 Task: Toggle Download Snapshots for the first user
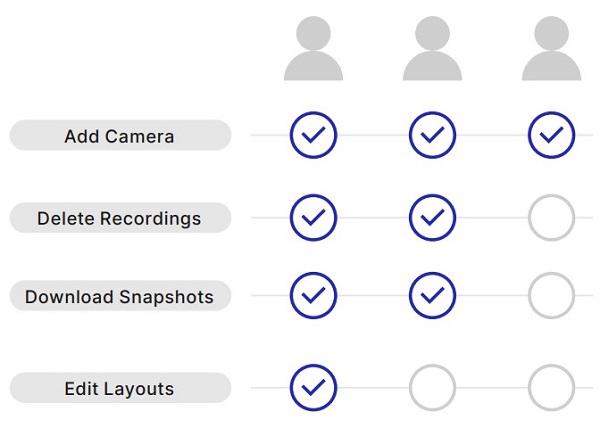tap(313, 296)
